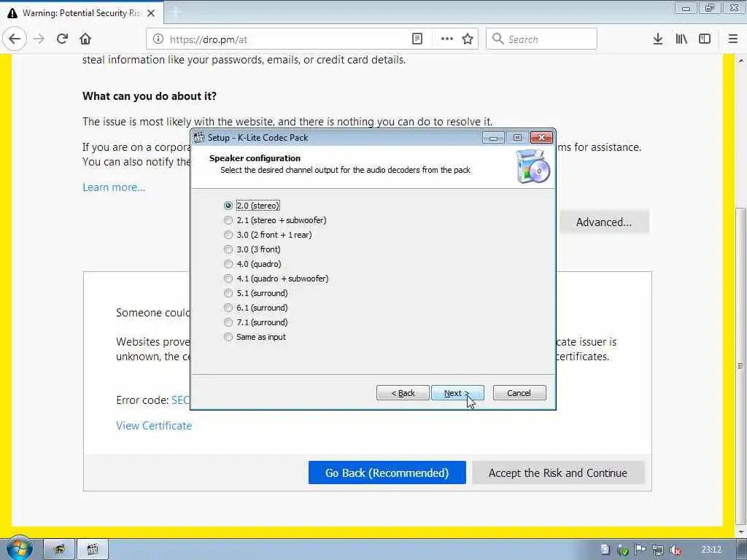Viewport: 747px width, 560px height.
Task: Click the muted volume tray icon
Action: click(675, 550)
